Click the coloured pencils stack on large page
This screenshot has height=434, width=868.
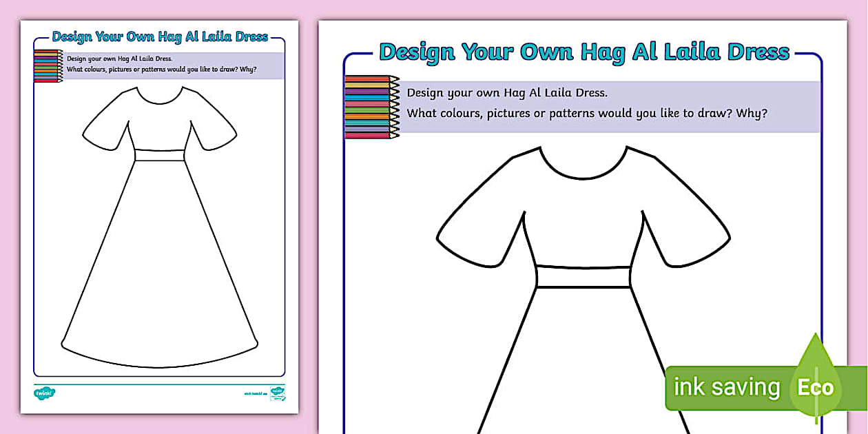click(x=371, y=107)
